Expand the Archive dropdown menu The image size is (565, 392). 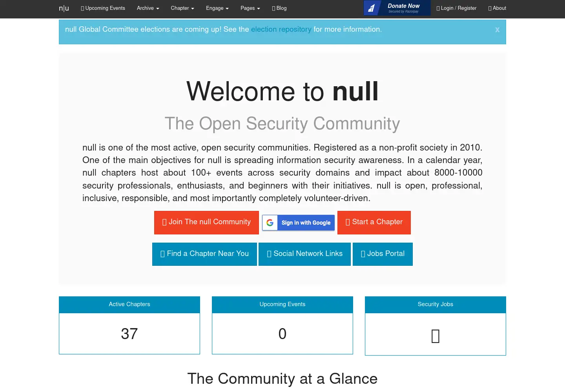tap(148, 8)
